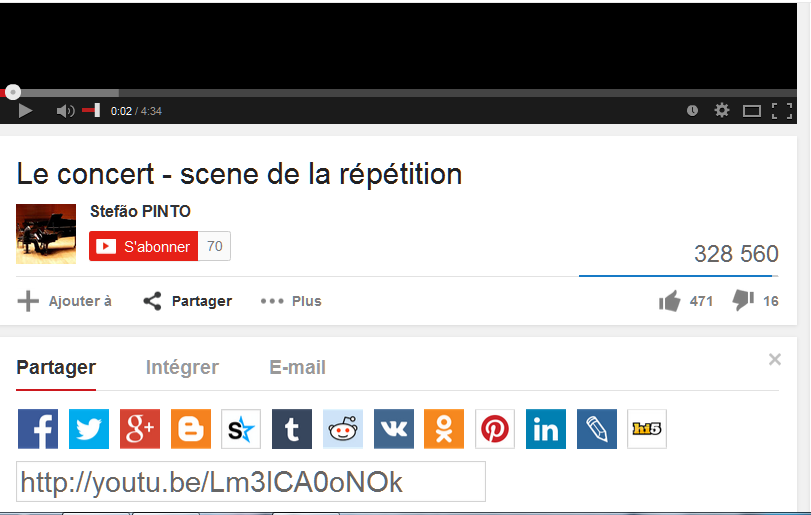Share on LiveJournal pencil icon
This screenshot has width=811, height=515.
(597, 429)
